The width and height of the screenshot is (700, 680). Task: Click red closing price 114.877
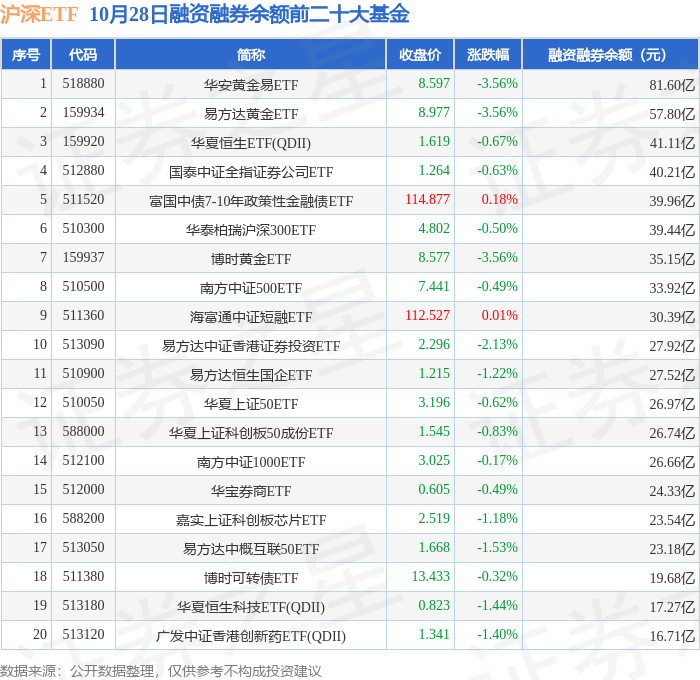point(427,200)
